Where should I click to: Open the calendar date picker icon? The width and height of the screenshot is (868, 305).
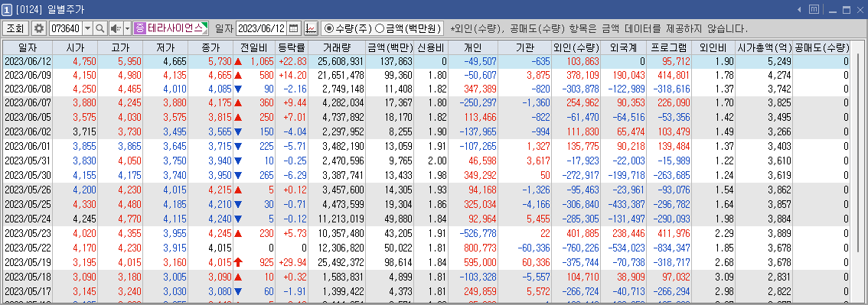click(294, 28)
